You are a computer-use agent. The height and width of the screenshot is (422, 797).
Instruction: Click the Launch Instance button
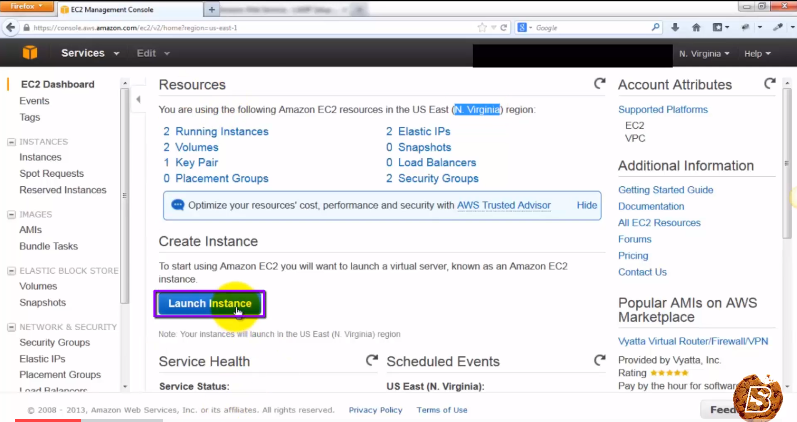209,304
